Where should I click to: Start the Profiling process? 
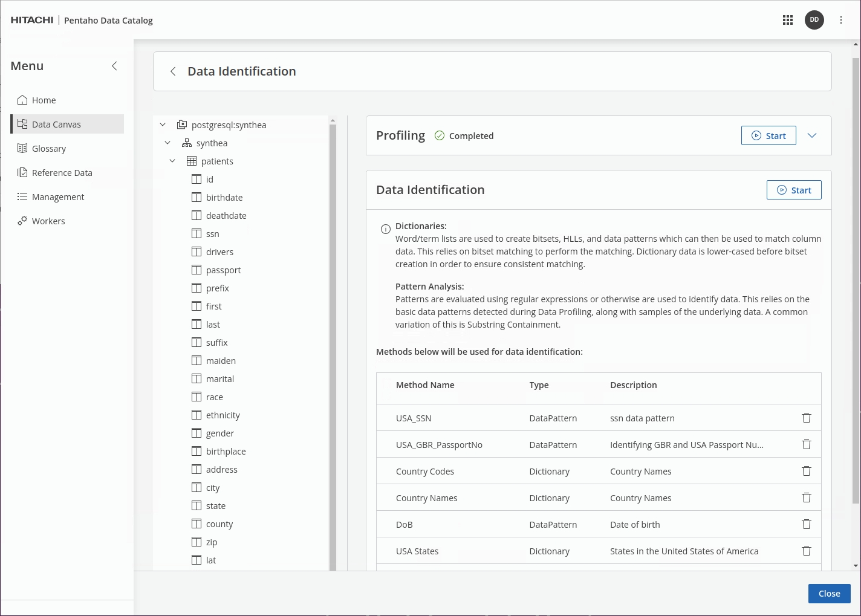coord(768,135)
